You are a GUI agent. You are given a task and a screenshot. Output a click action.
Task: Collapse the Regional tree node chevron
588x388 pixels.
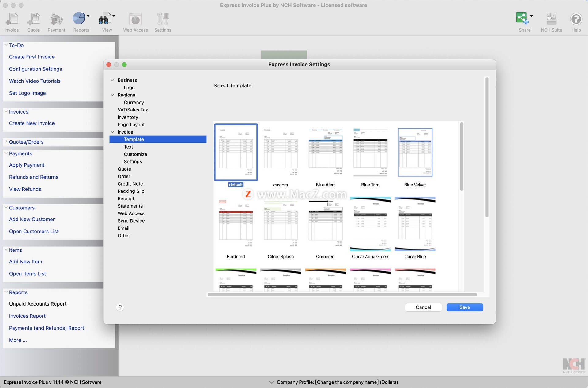coord(112,95)
